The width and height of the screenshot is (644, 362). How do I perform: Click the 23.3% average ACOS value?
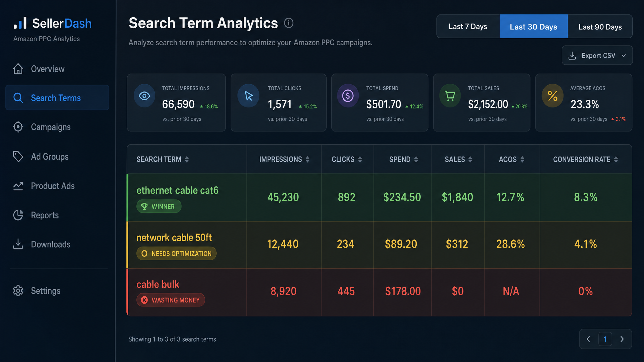coord(585,104)
